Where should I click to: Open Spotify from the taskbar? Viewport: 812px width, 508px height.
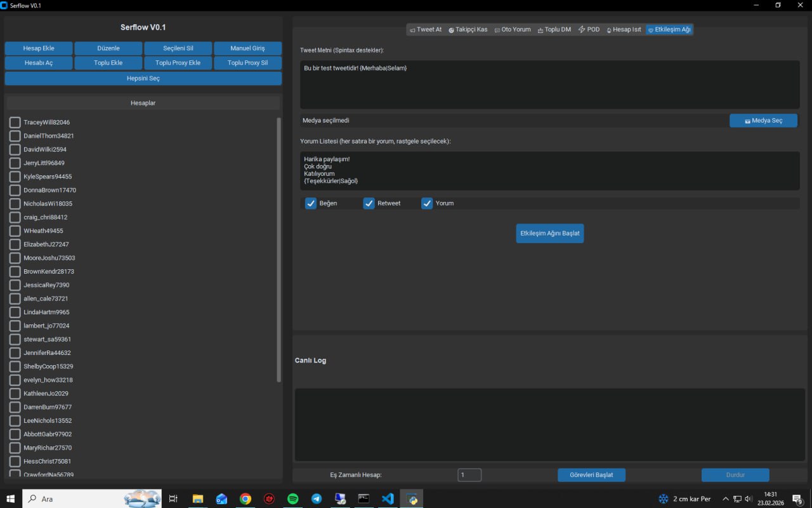[x=292, y=499]
